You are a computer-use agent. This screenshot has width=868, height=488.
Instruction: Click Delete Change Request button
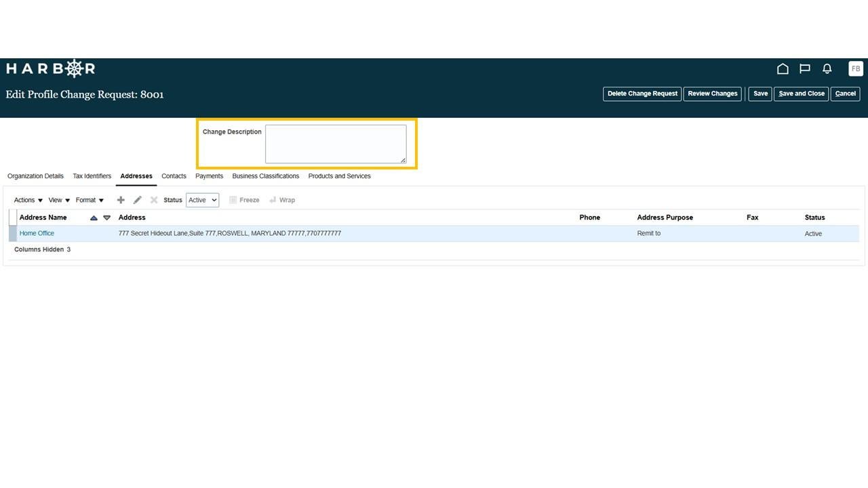(642, 94)
